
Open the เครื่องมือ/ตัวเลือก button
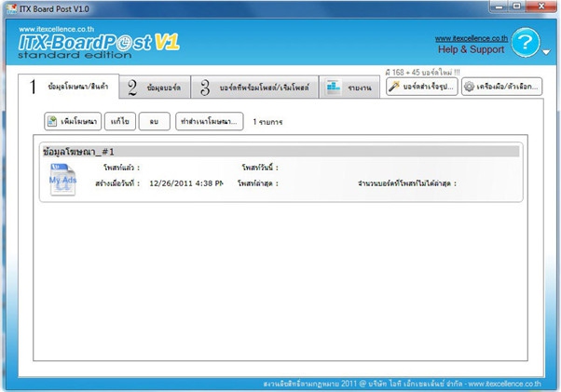pyautogui.click(x=501, y=87)
